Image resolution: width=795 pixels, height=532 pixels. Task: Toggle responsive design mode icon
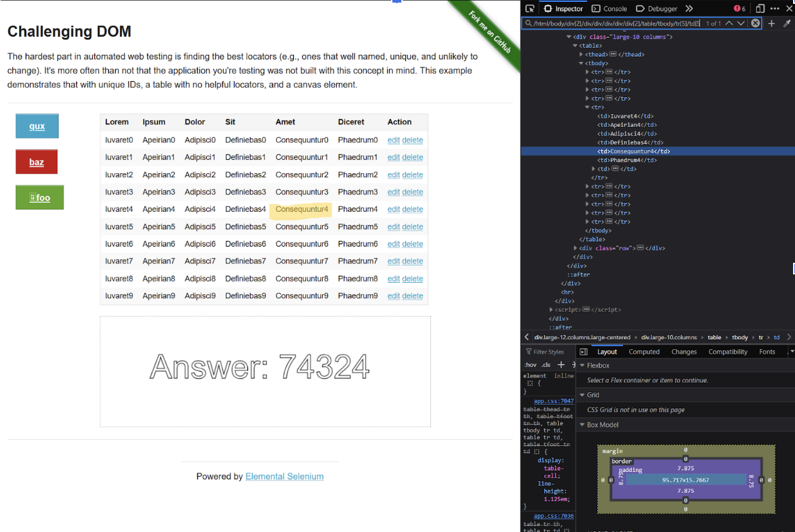760,8
